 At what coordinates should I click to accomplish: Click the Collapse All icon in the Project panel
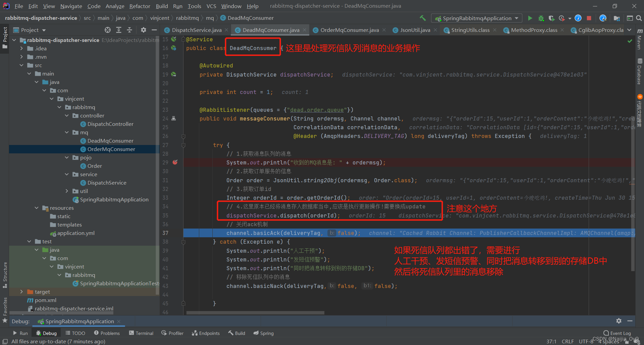point(129,30)
